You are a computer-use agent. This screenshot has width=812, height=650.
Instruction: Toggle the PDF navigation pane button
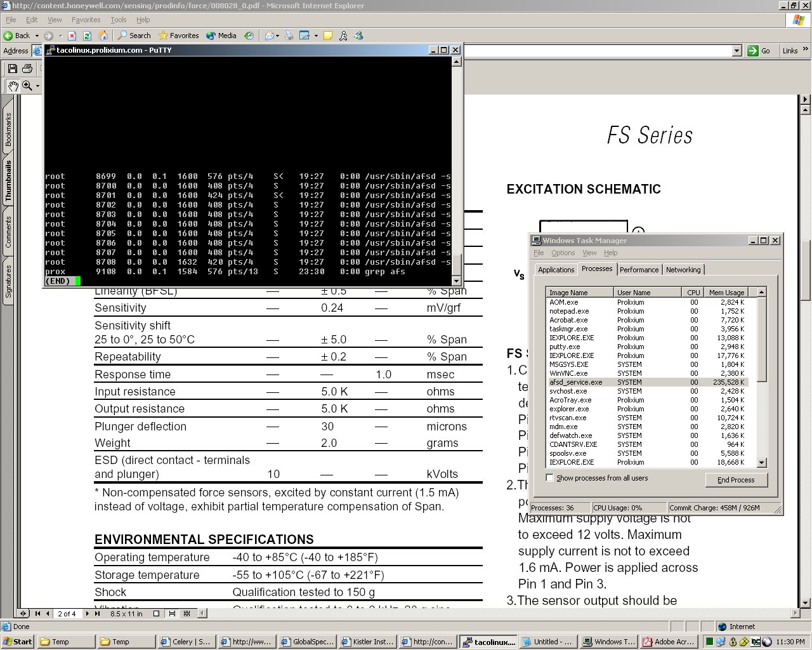tap(23, 613)
